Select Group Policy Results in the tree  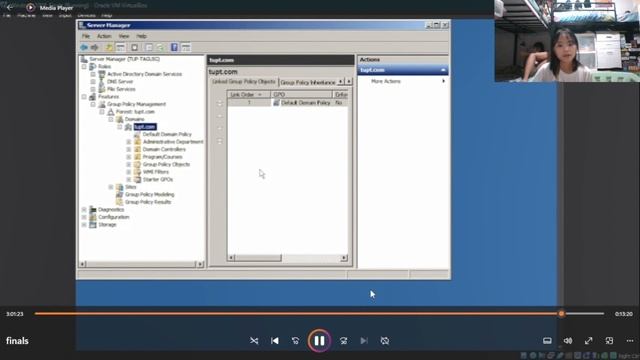click(x=148, y=202)
